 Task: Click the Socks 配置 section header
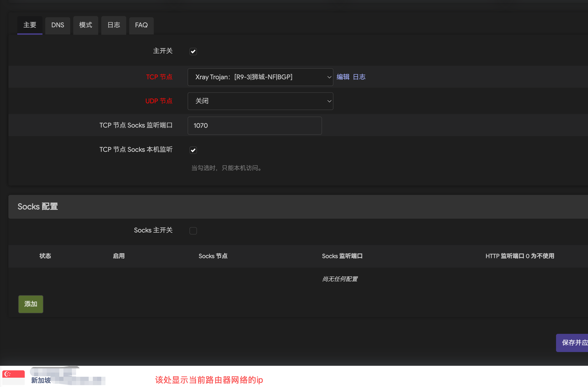tap(38, 207)
